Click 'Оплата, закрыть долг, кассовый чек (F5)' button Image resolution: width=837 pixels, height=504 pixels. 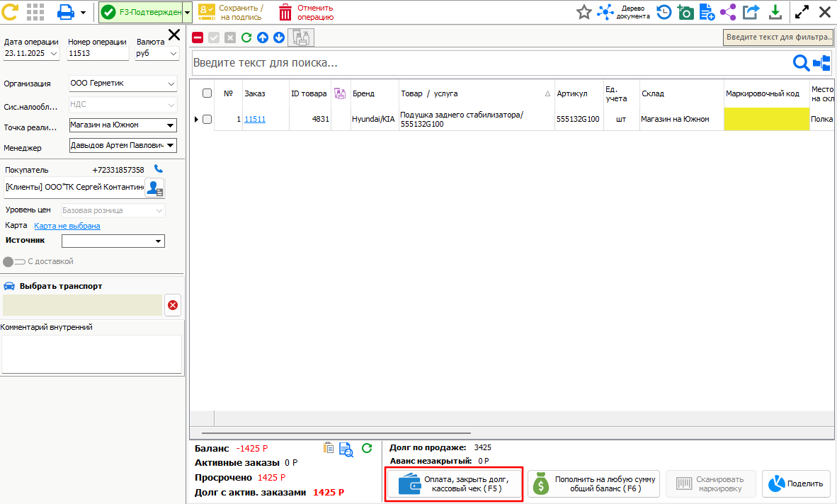tap(454, 484)
